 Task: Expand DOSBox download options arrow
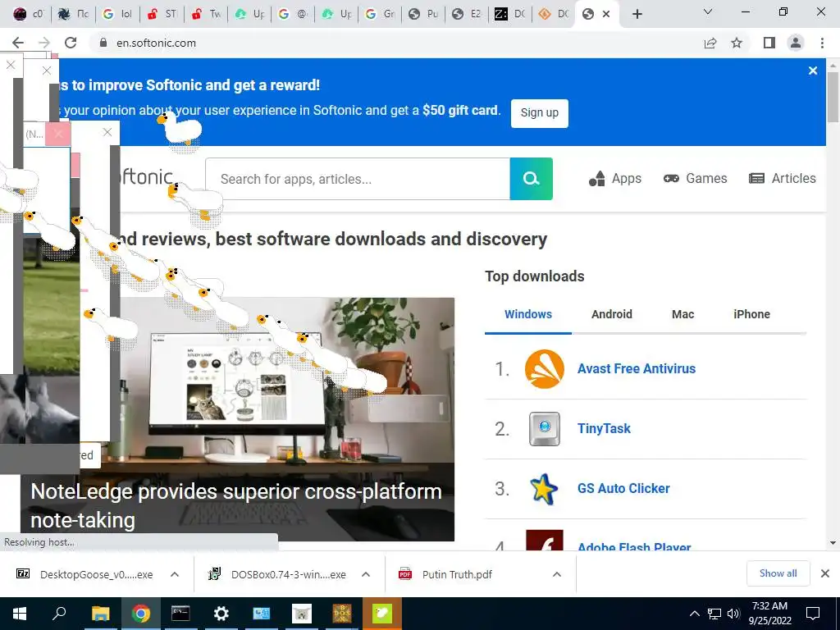(x=366, y=574)
